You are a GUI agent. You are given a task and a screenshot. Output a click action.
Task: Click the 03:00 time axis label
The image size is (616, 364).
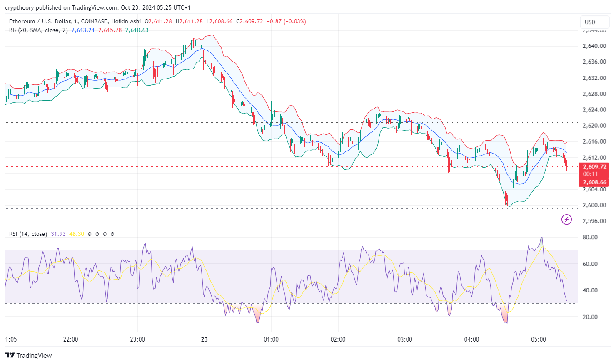[x=405, y=339]
